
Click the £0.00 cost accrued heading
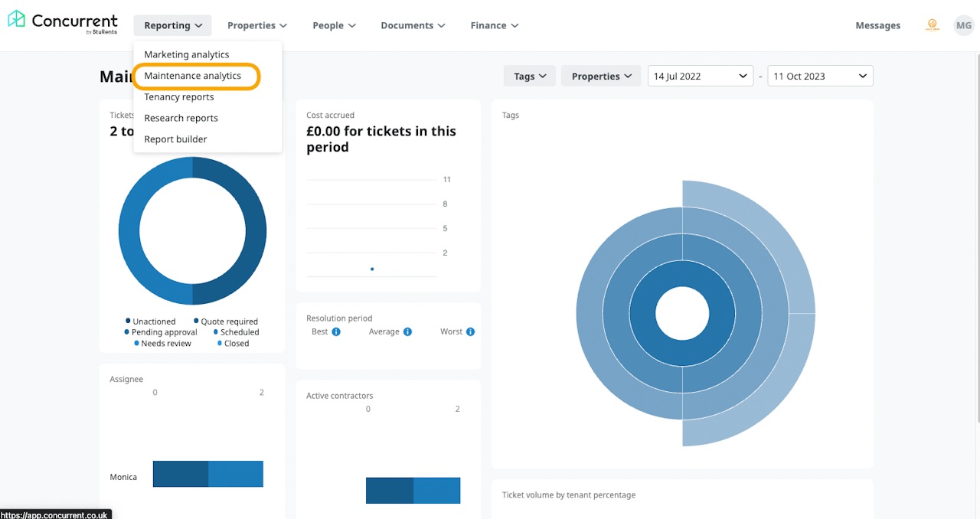pos(381,139)
